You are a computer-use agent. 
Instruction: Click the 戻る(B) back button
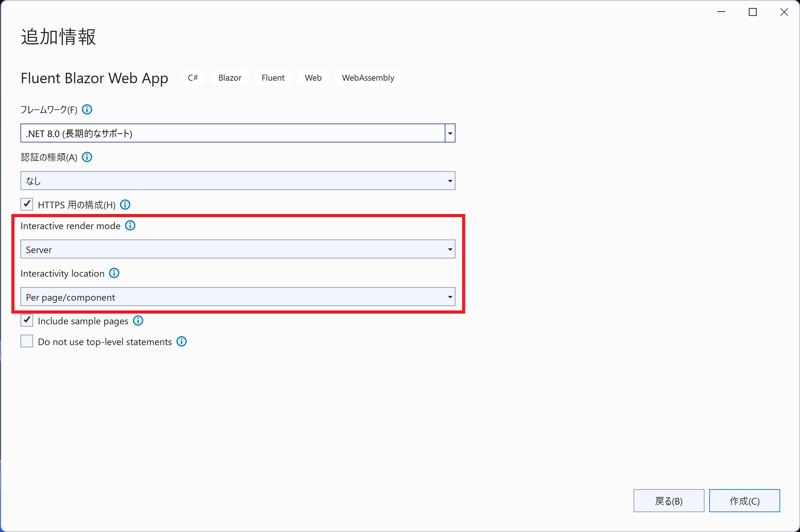pyautogui.click(x=669, y=501)
